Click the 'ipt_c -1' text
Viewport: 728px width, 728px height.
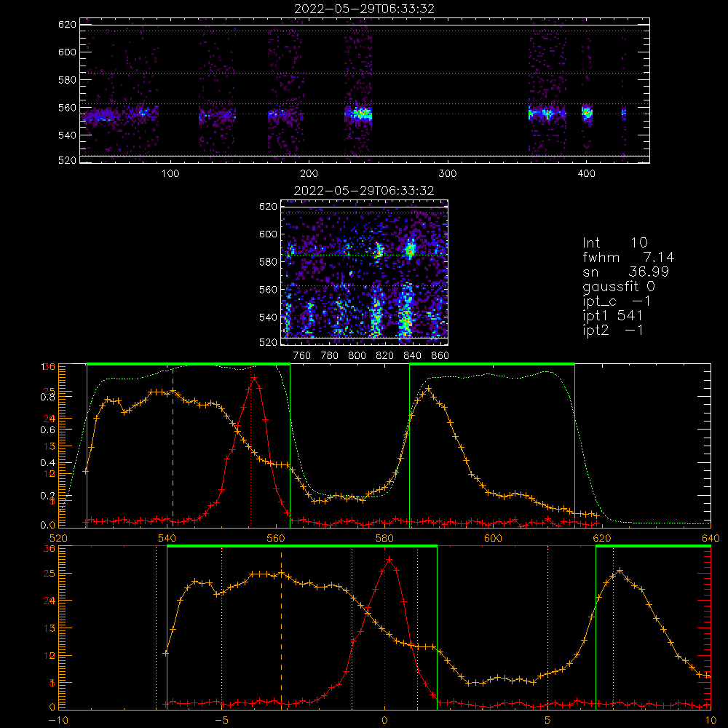617,301
